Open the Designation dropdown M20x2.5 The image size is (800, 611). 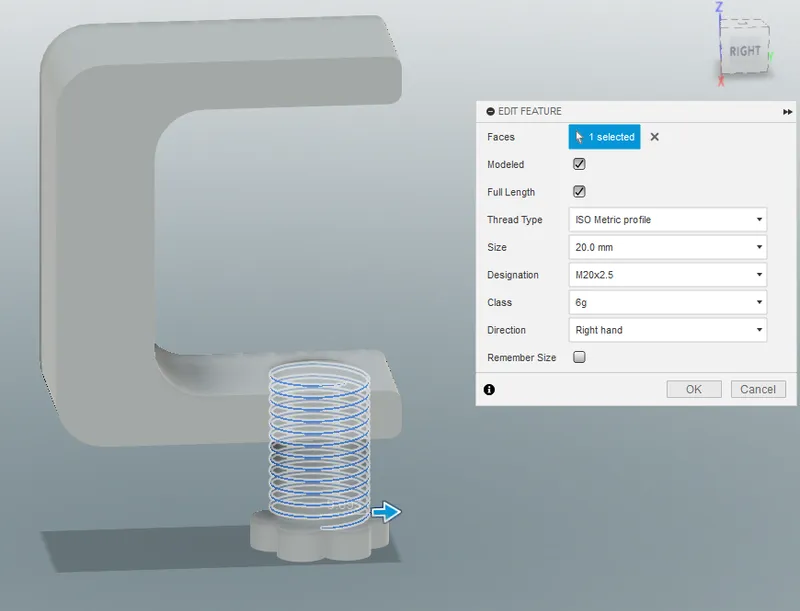tap(667, 275)
